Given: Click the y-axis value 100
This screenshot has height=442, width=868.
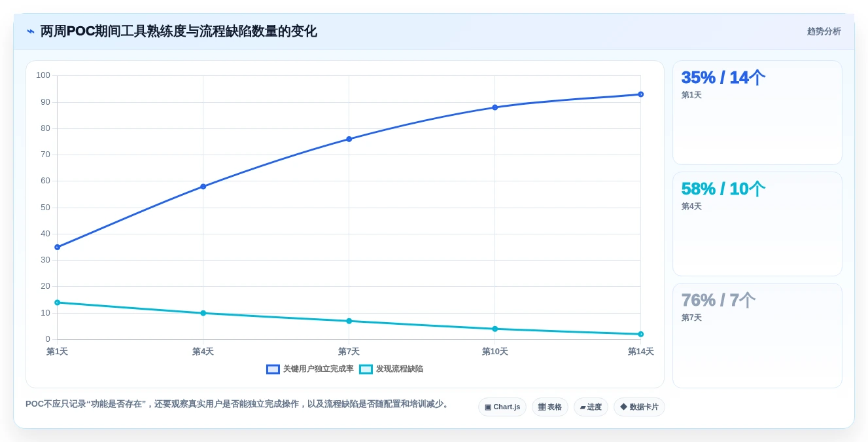Looking at the screenshot, I should [43, 75].
